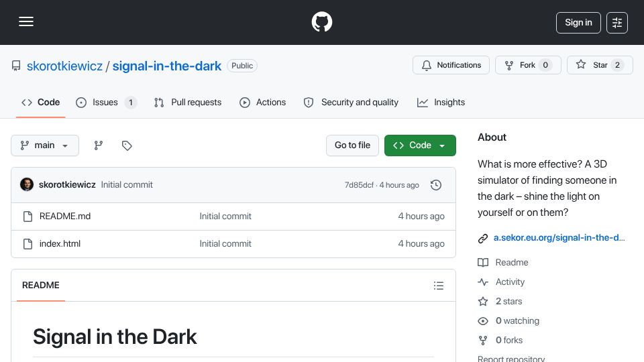The image size is (644, 362).
Task: Click README.md file icon
Action: click(x=28, y=217)
